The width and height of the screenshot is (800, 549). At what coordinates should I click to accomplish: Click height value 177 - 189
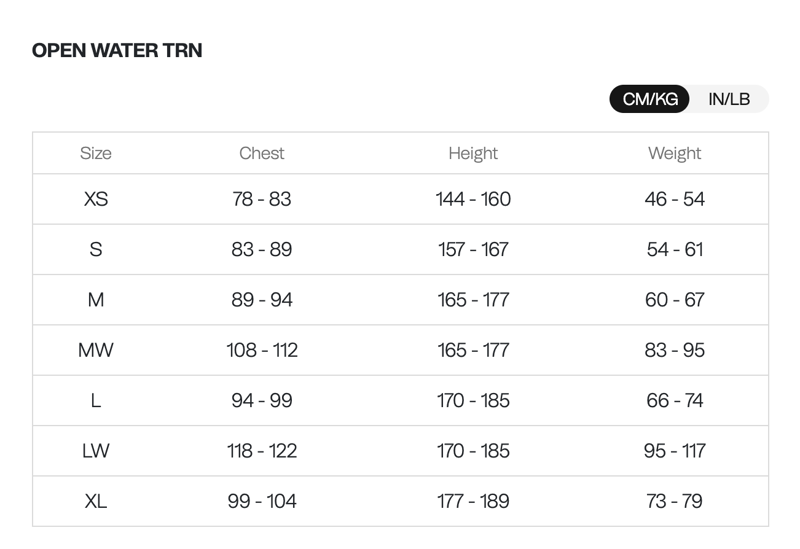click(473, 501)
